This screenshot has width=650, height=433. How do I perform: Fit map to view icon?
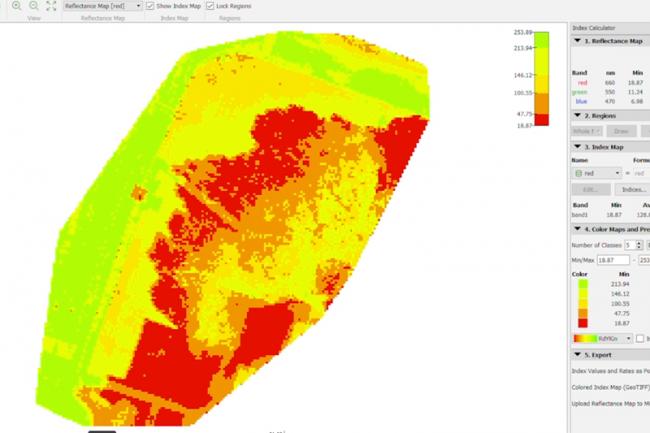[x=51, y=6]
